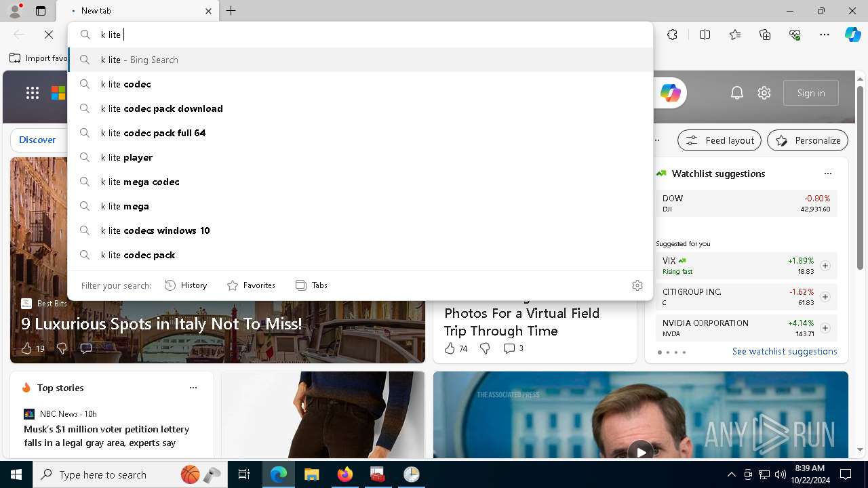This screenshot has height=488, width=868.
Task: Click the taskbar search box
Action: point(130,474)
